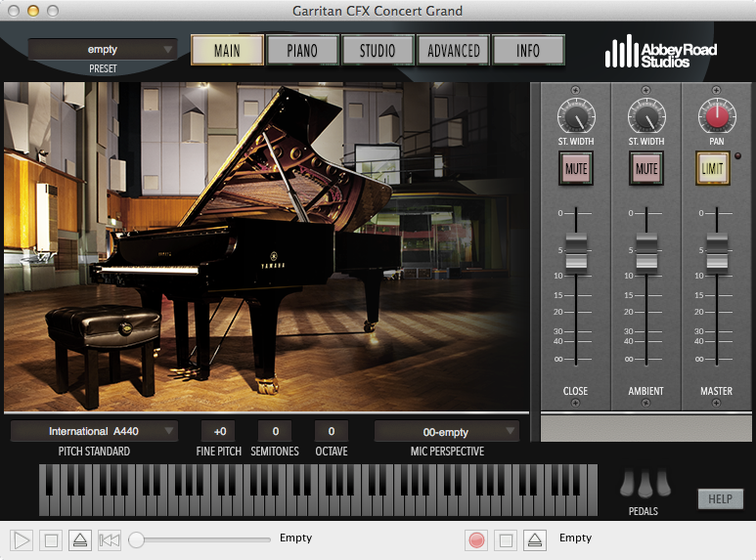This screenshot has width=756, height=560.
Task: Click the red record button
Action: click(x=476, y=540)
